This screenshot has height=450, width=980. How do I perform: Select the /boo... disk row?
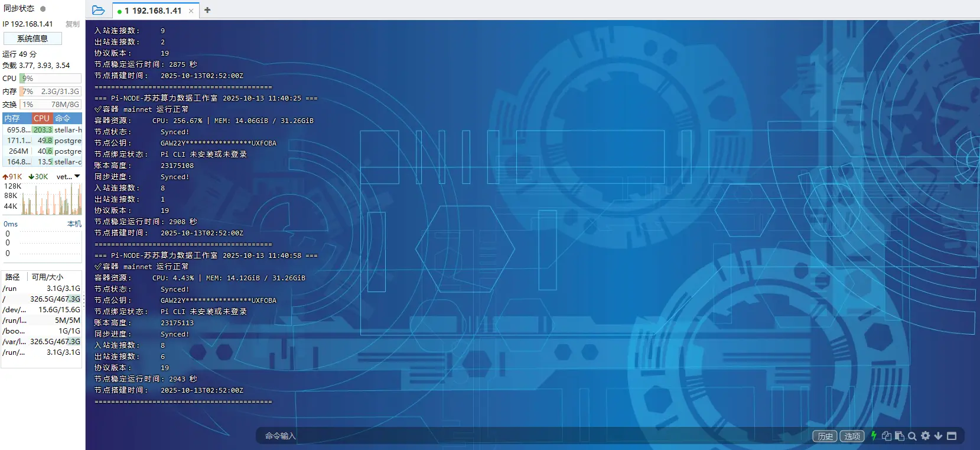tap(41, 331)
